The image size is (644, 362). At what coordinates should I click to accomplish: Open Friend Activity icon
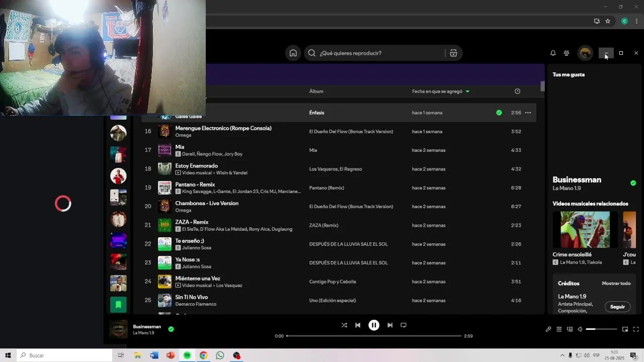pyautogui.click(x=567, y=53)
